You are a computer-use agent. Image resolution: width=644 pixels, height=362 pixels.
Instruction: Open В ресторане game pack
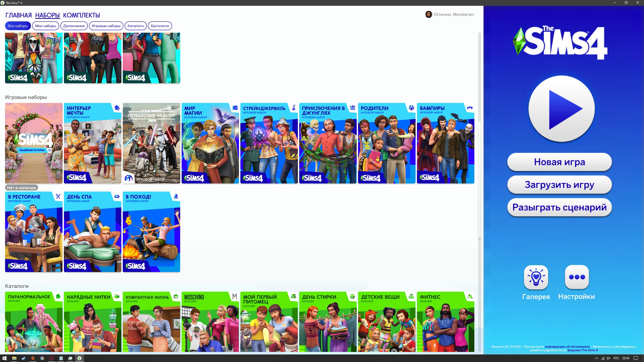click(34, 232)
